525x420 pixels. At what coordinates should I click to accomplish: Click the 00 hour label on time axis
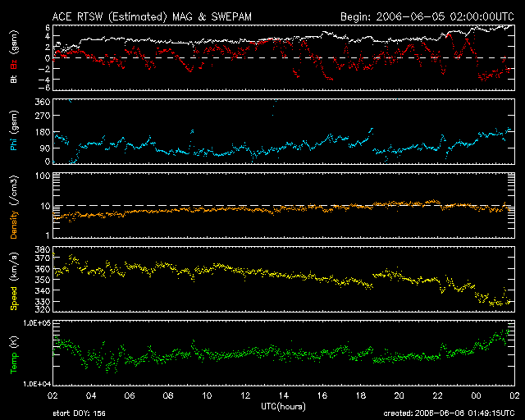(x=476, y=395)
